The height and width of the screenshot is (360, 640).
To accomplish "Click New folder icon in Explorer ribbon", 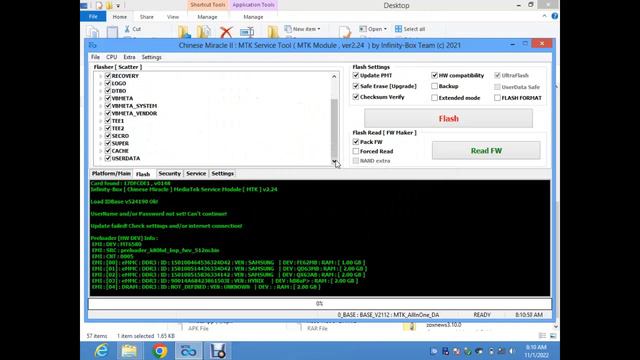I will (273, 32).
